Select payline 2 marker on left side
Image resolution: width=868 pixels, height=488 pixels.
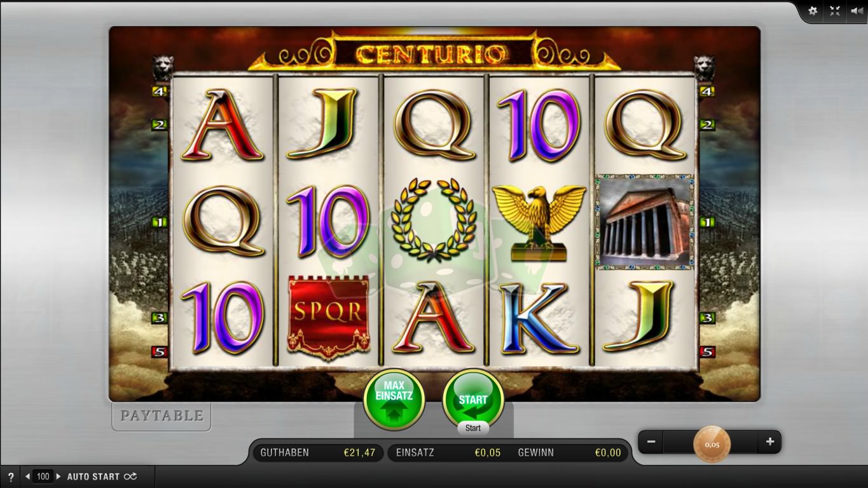[158, 125]
